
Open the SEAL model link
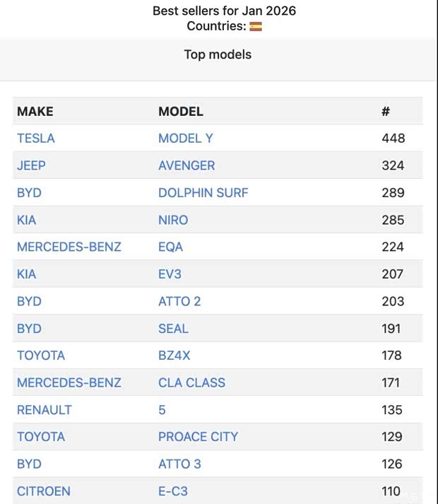click(173, 329)
